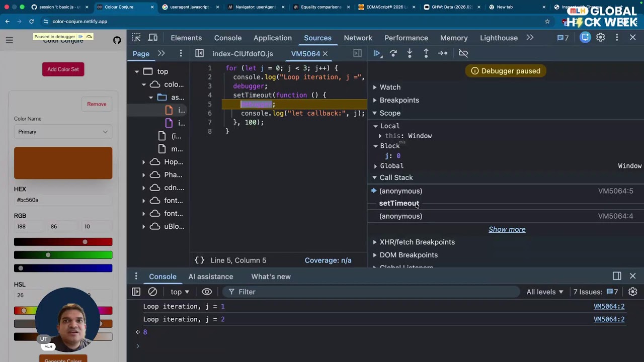This screenshot has width=644, height=362.
Task: Create live expression with eye icon
Action: coord(207,292)
